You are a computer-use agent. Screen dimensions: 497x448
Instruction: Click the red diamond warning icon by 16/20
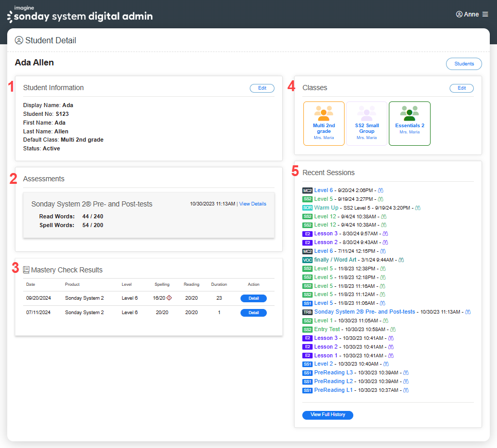point(169,298)
